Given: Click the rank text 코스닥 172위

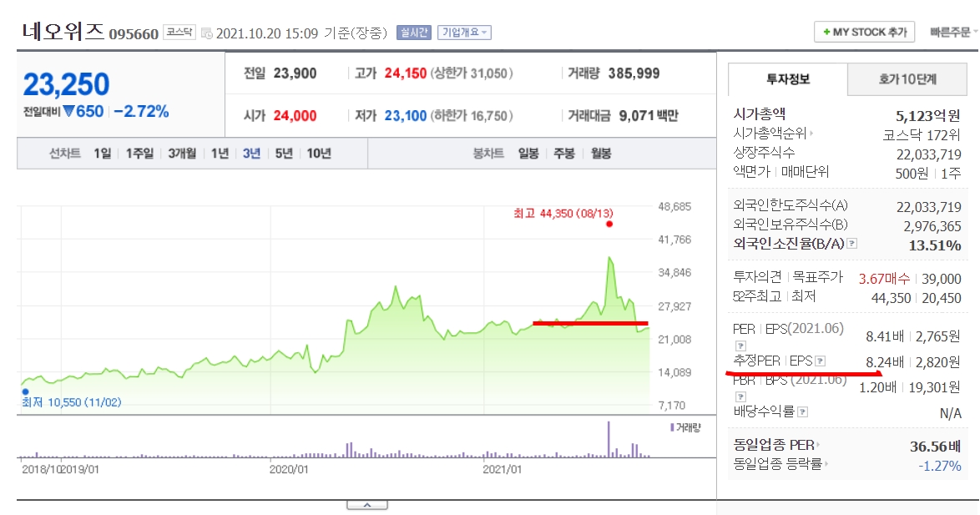Looking at the screenshot, I should [922, 134].
